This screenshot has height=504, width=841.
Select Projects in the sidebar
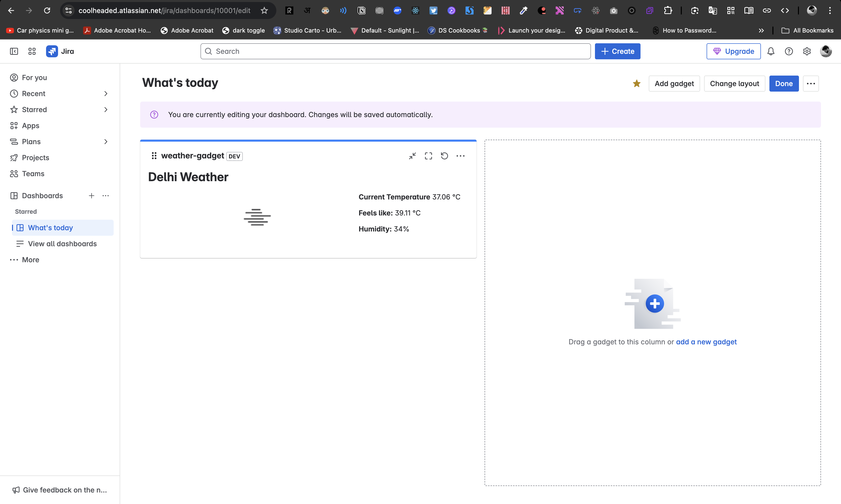[35, 158]
